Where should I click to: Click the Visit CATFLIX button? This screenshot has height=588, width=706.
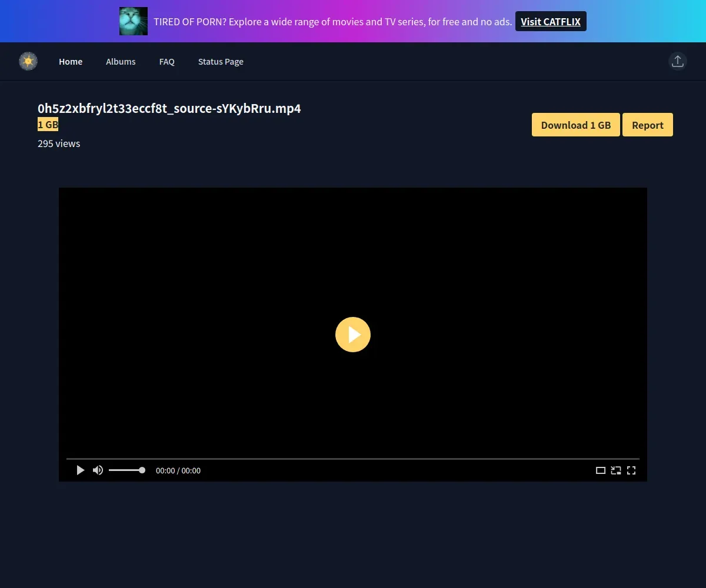tap(551, 21)
